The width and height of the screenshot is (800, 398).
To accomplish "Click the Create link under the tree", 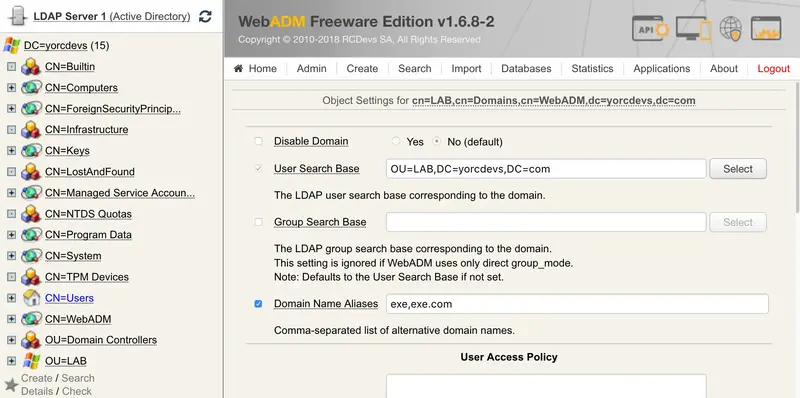I will coord(37,378).
